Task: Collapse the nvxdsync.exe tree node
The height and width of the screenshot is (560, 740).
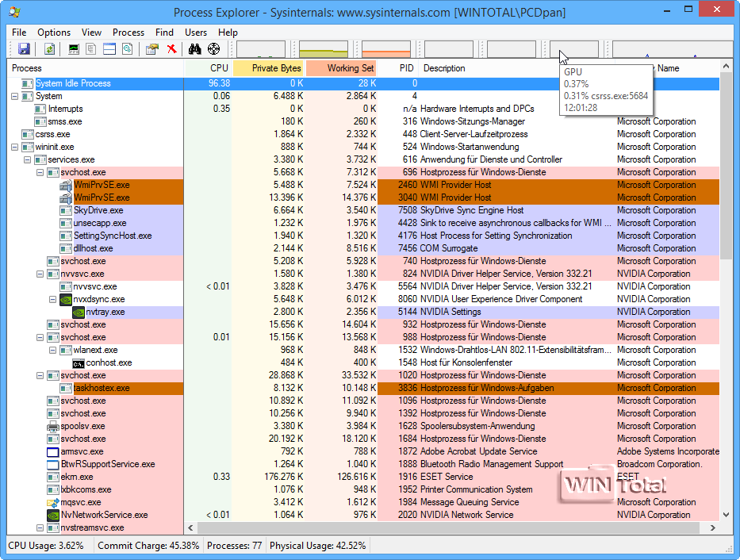Action: tap(53, 300)
